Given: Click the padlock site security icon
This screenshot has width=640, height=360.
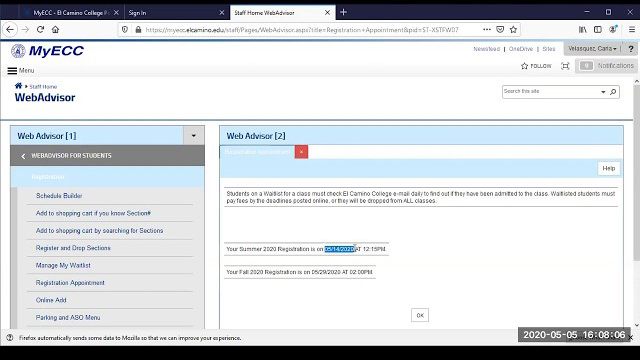Looking at the screenshot, I should [x=138, y=29].
